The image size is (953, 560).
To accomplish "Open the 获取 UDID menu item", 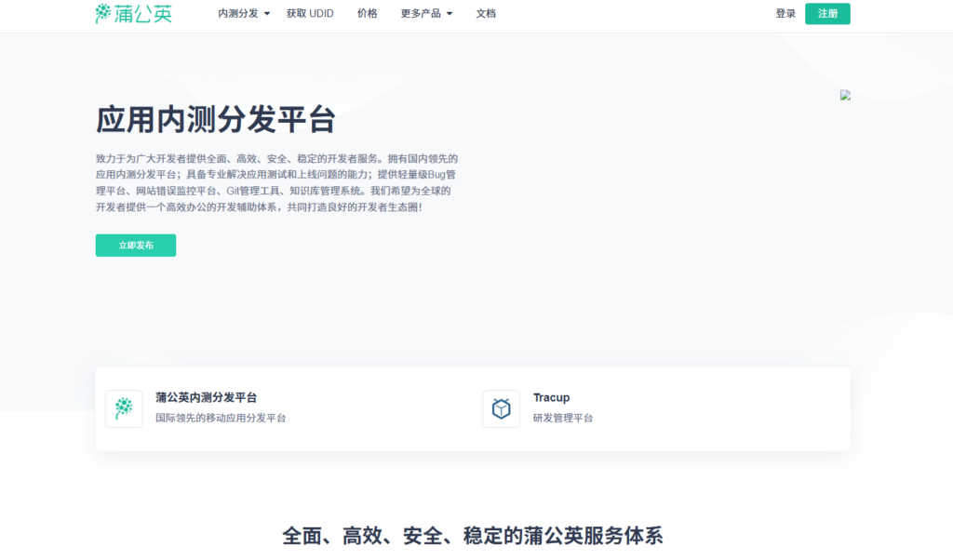I will [x=310, y=13].
